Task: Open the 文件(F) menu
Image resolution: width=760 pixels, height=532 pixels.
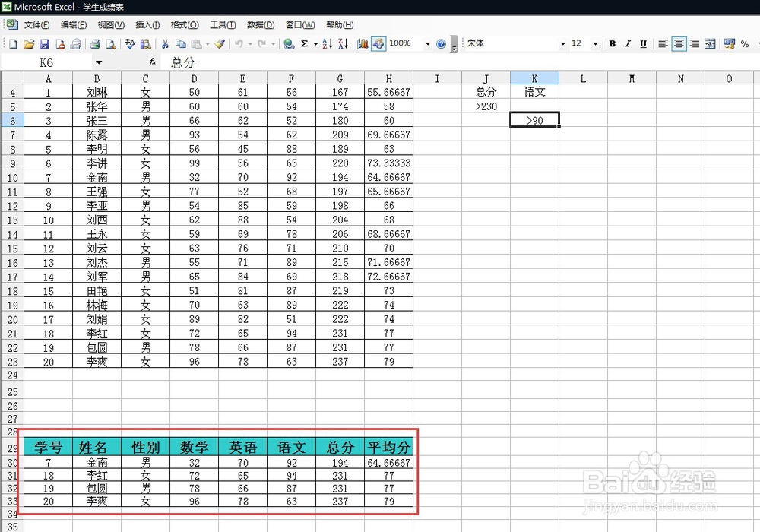Action: click(36, 25)
